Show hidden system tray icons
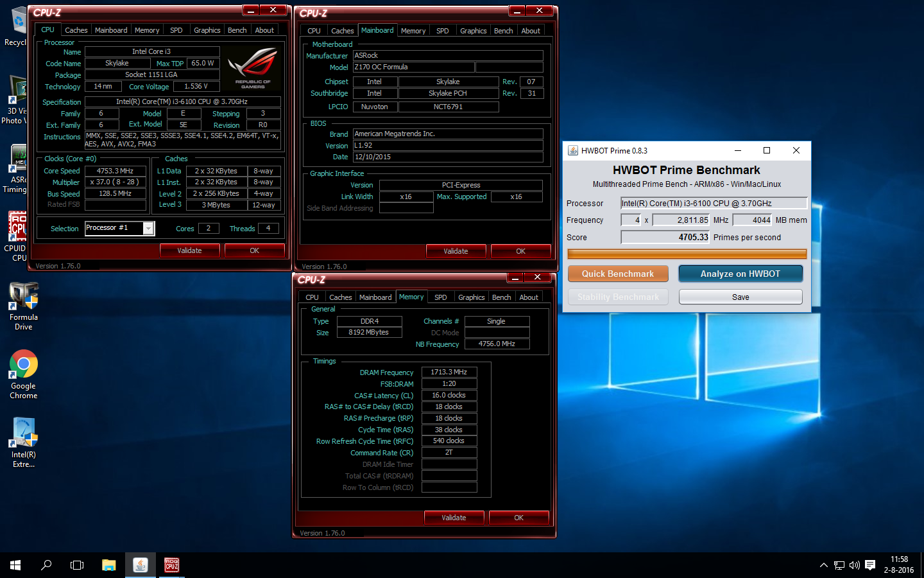This screenshot has height=578, width=924. pos(823,565)
